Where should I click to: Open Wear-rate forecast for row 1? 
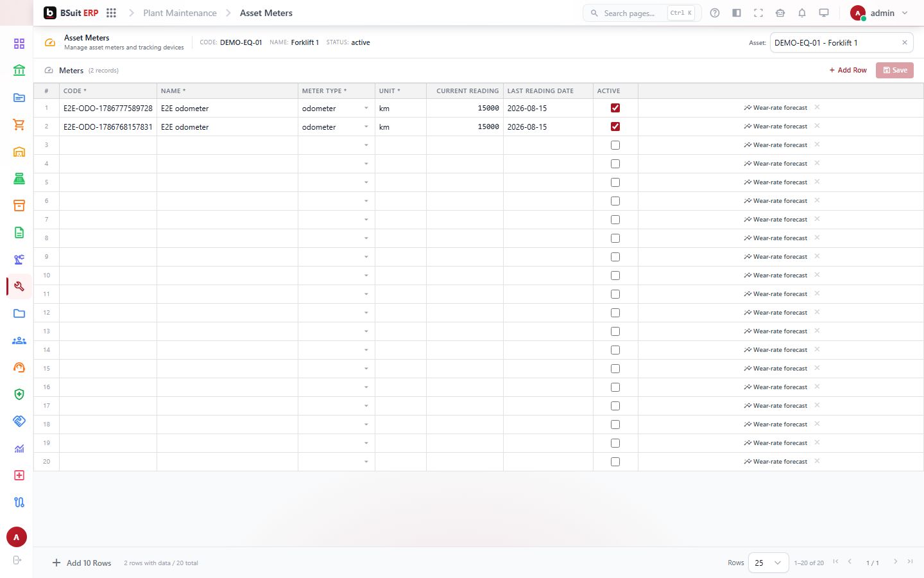(776, 108)
